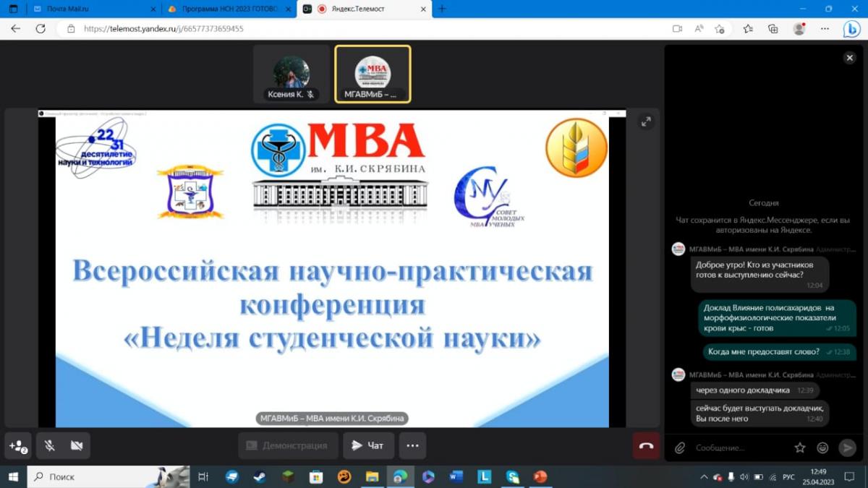The height and width of the screenshot is (488, 868).
Task: Switch the РУС input language indicator
Action: click(x=789, y=476)
